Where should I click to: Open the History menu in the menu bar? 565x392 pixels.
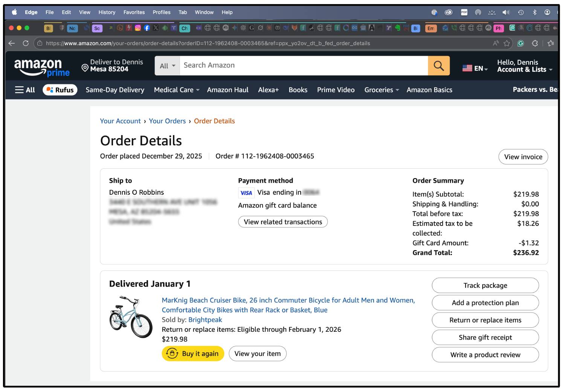(107, 12)
